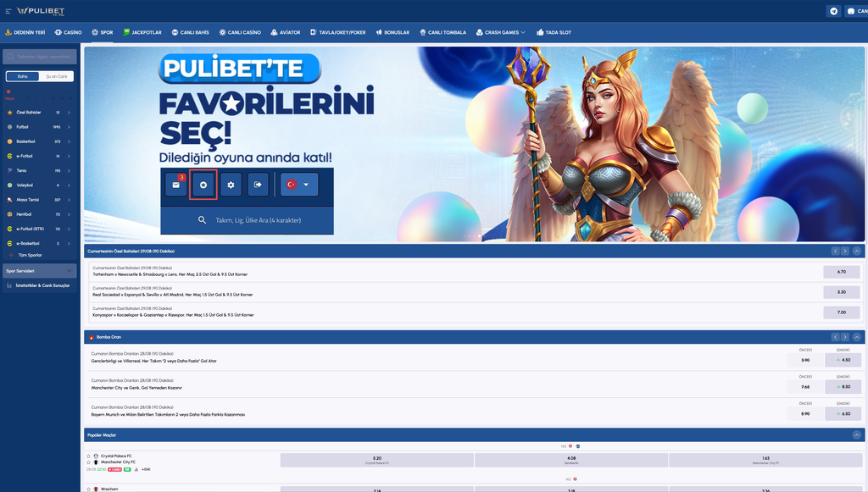Switch to Şu an Canlı mode
This screenshot has width=868, height=492.
[57, 76]
